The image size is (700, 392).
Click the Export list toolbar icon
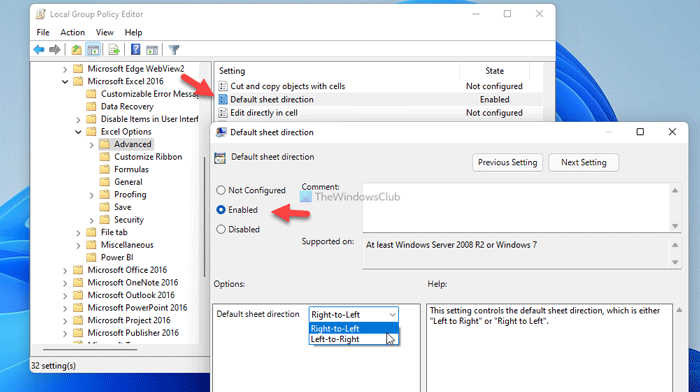tap(114, 50)
